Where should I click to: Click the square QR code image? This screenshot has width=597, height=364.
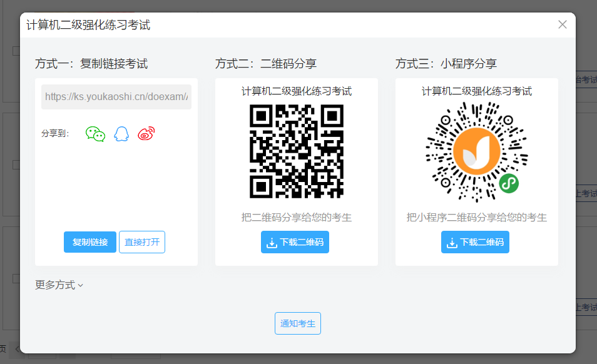(x=297, y=151)
